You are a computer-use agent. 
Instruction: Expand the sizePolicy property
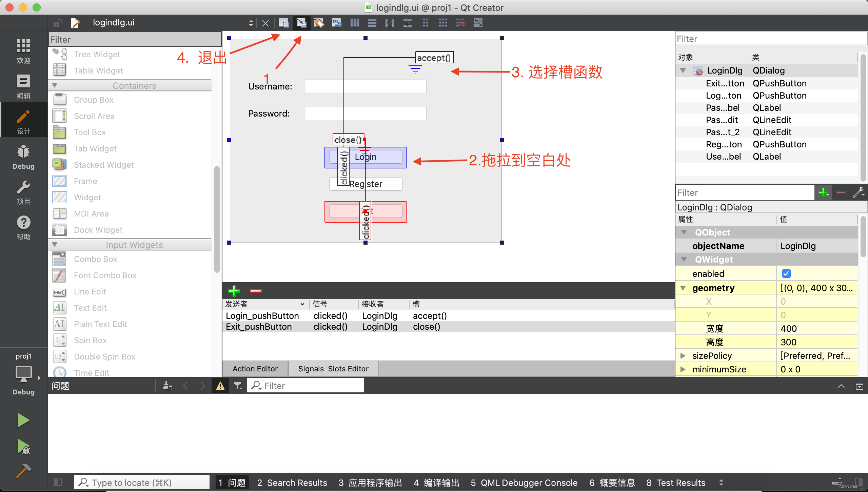click(683, 356)
